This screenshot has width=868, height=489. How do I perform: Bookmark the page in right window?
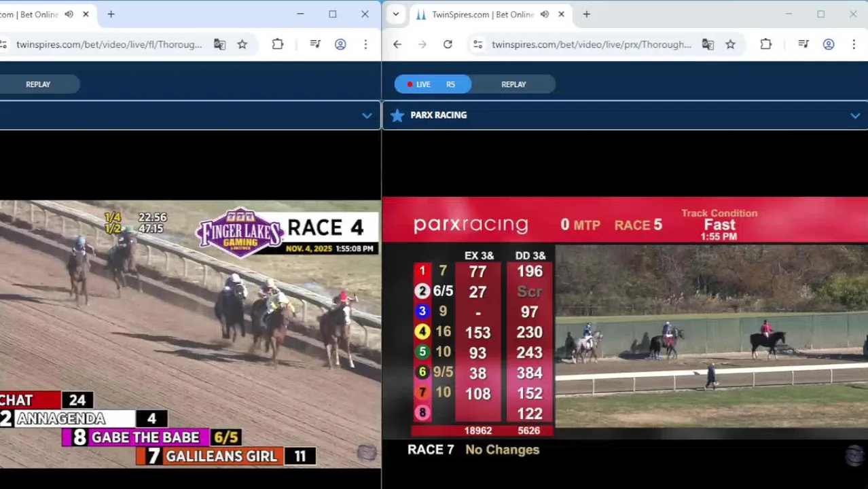pos(730,44)
